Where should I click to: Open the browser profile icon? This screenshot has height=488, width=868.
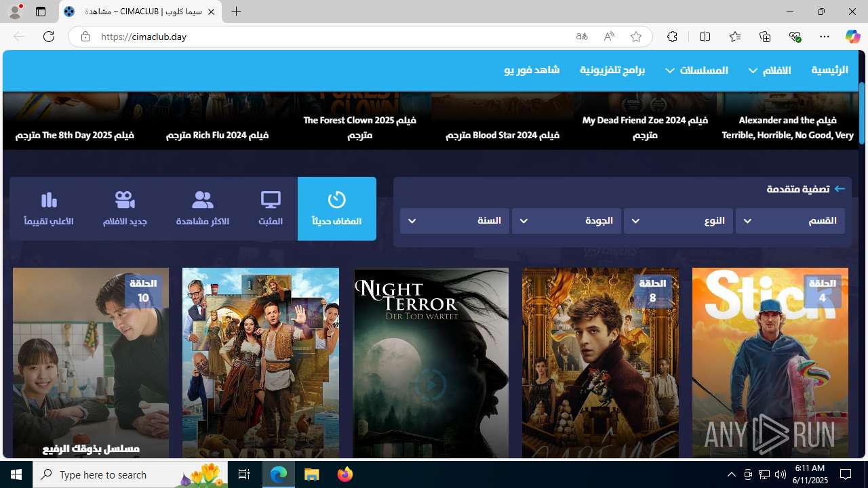(x=15, y=12)
